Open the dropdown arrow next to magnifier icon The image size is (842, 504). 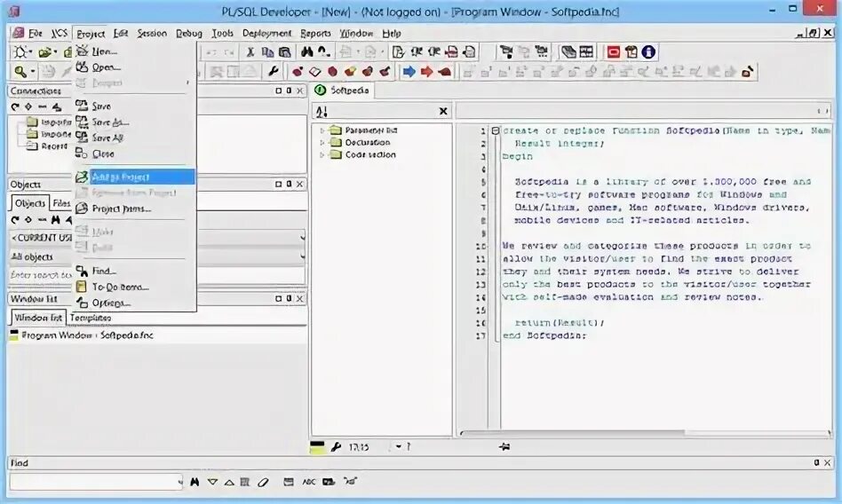click(x=32, y=71)
